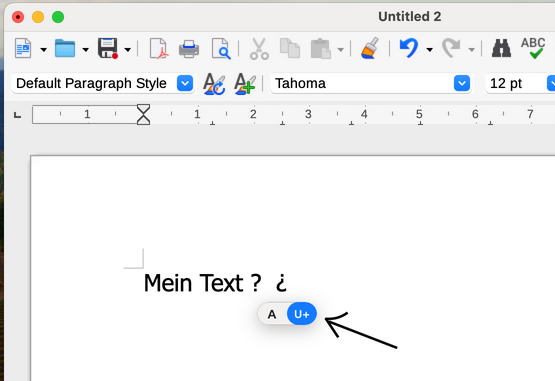Image resolution: width=555 pixels, height=381 pixels.
Task: Click the Copy icon
Action: pos(290,48)
